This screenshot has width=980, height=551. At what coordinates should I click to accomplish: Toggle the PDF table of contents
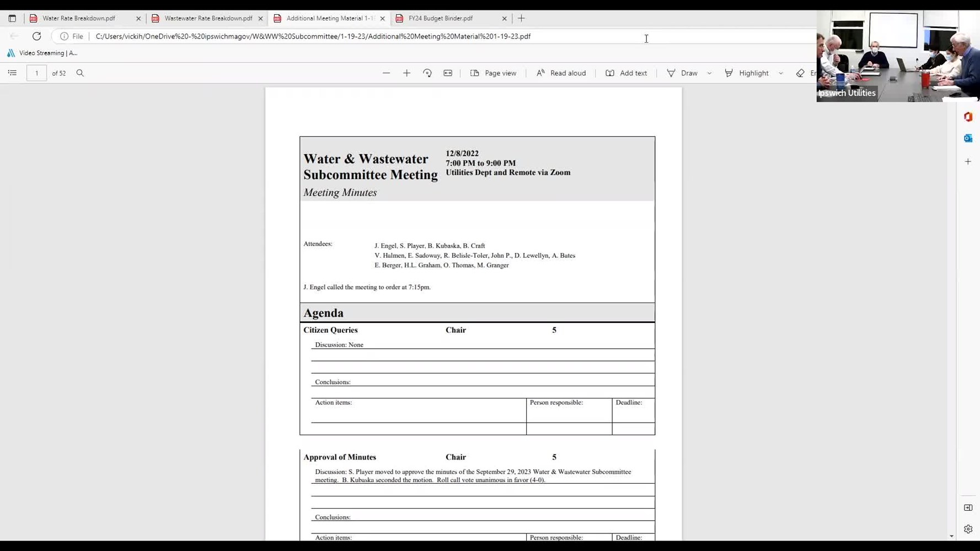12,73
